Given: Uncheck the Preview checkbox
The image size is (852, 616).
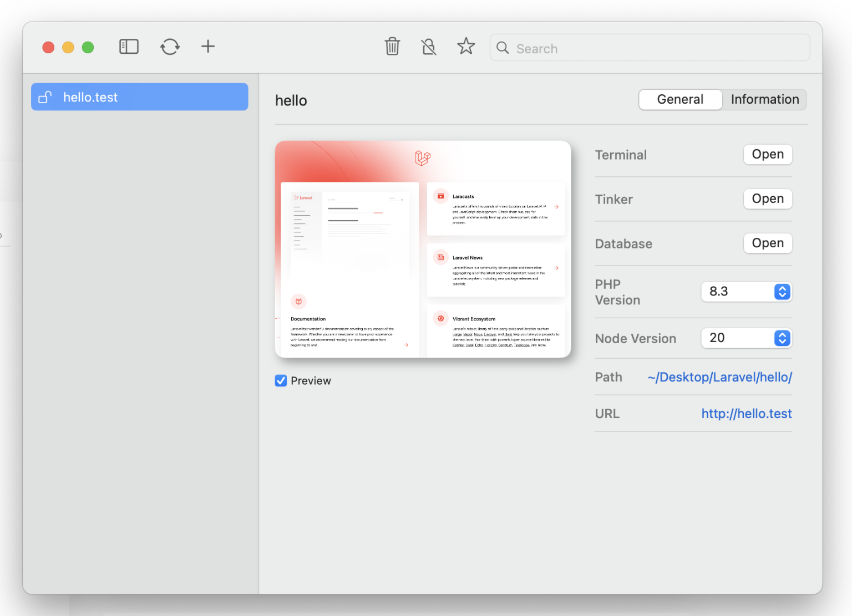Looking at the screenshot, I should coord(281,381).
